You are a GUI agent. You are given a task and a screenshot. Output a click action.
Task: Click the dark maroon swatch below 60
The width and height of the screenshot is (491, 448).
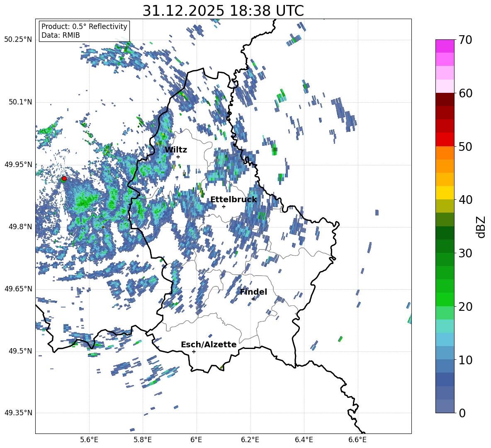coord(445,99)
